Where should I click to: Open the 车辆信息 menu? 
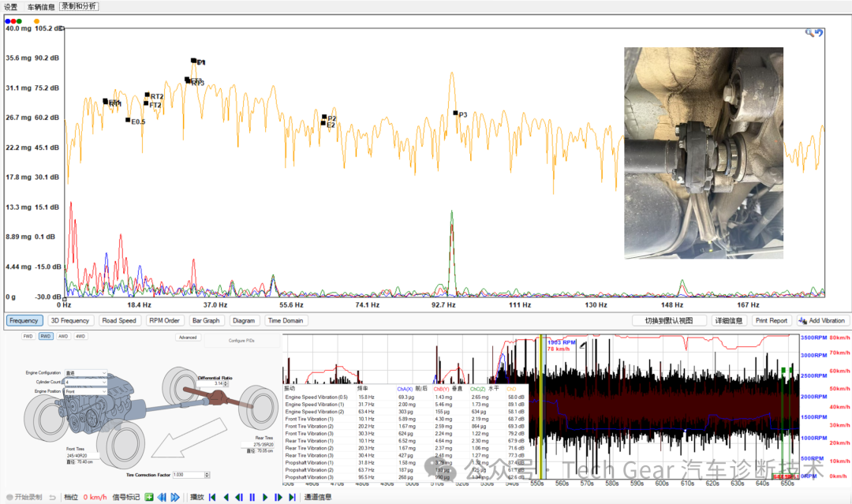point(41,6)
